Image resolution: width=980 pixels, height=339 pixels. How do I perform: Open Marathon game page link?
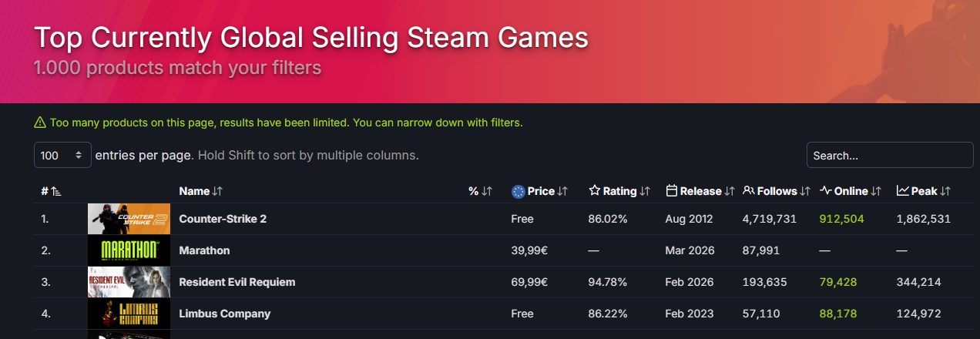204,250
